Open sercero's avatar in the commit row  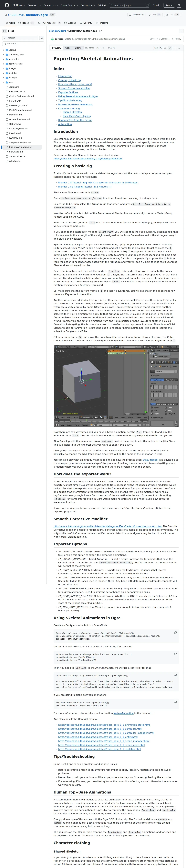(x=52, y=39)
